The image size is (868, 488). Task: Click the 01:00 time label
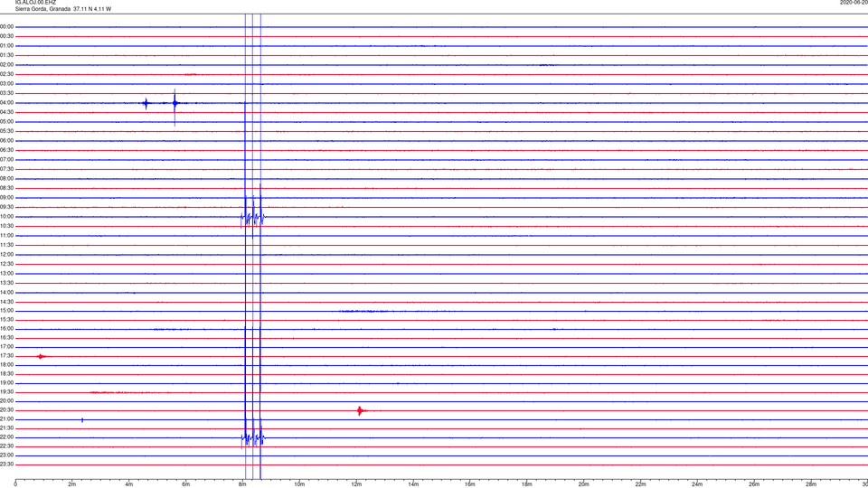tap(7, 45)
